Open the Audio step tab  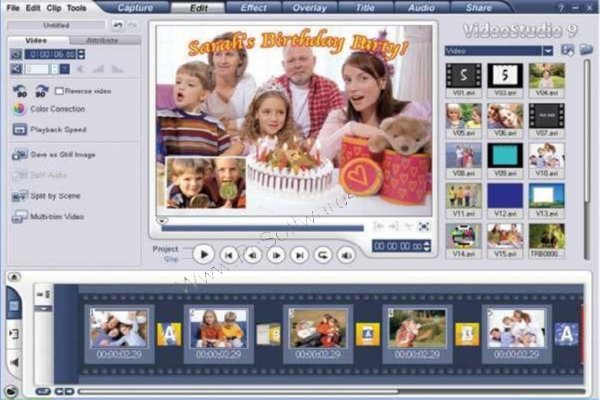[x=421, y=8]
